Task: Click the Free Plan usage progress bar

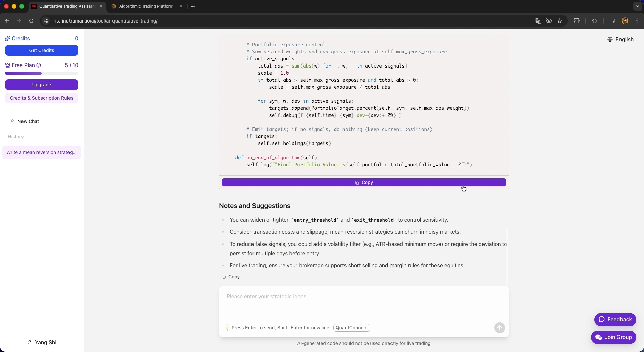Action: pos(42,73)
